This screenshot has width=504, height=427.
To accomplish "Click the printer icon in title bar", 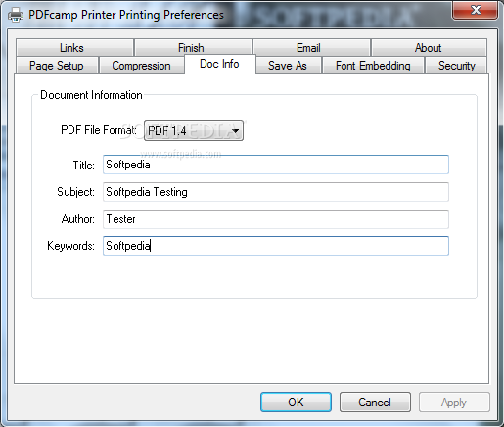I will pos(16,15).
